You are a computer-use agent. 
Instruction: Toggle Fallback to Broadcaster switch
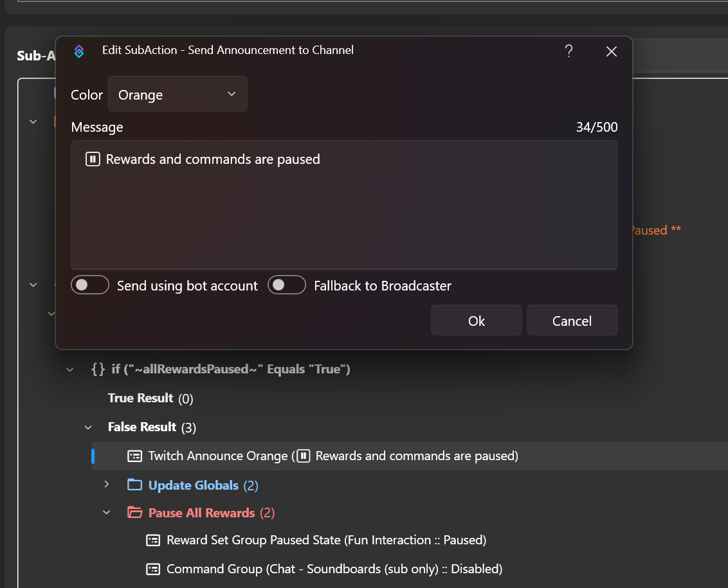pyautogui.click(x=287, y=285)
